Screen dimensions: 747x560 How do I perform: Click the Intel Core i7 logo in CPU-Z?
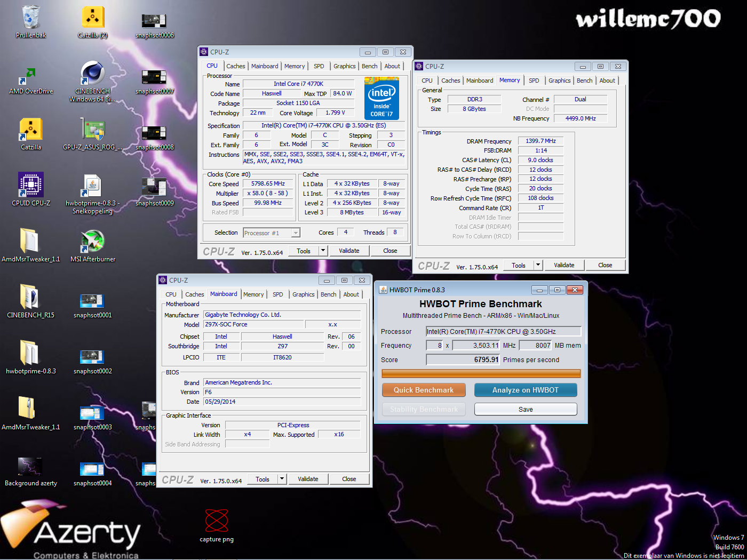[382, 99]
